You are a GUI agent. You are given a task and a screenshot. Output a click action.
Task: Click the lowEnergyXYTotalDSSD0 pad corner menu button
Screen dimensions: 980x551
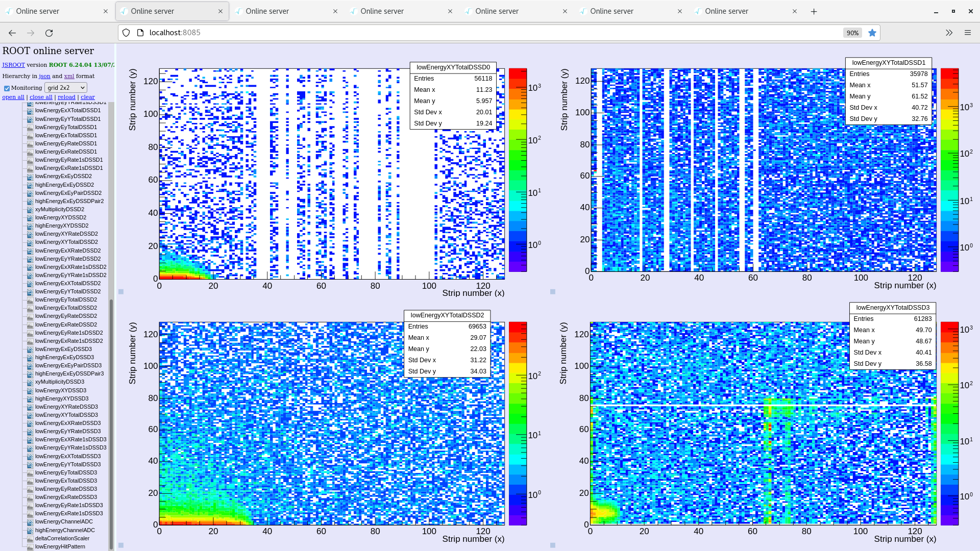pos(121,292)
